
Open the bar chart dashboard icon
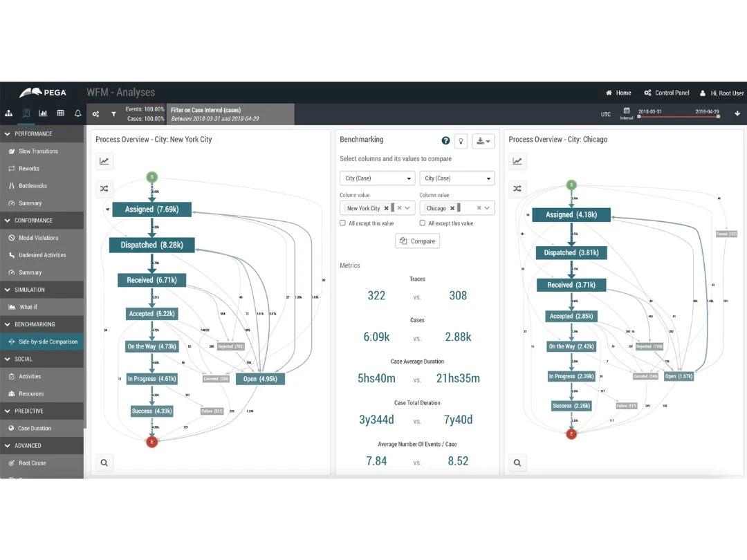(43, 113)
